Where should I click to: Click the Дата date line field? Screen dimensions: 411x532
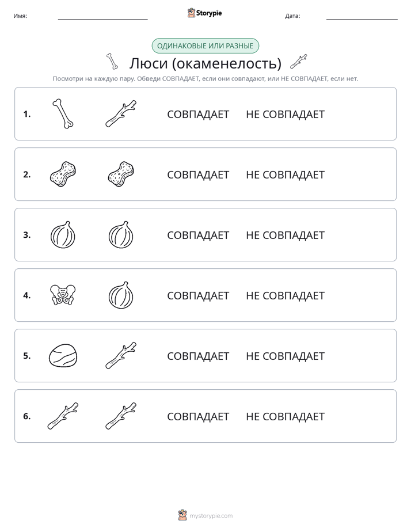coord(362,16)
